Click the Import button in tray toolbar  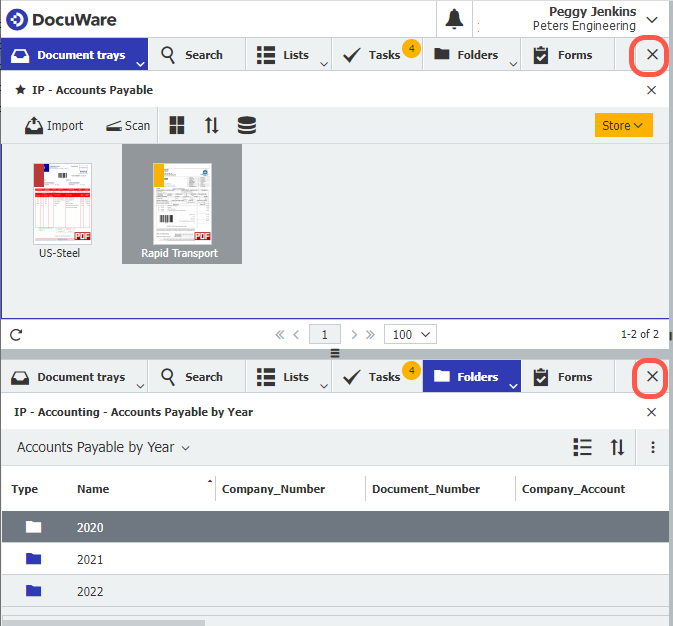(54, 125)
